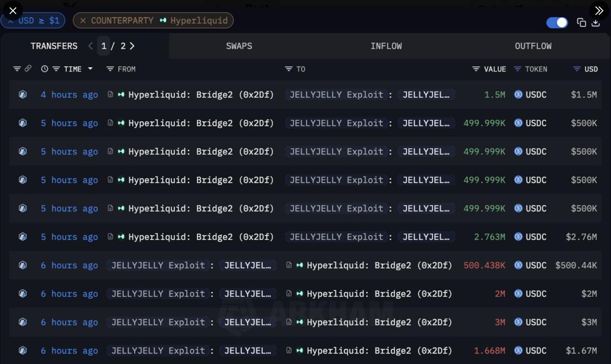Click chain icon of the 1.668M row

click(22, 351)
